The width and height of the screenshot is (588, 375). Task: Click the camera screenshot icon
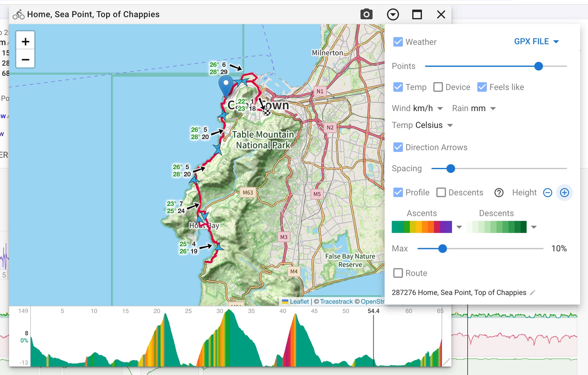click(x=366, y=14)
